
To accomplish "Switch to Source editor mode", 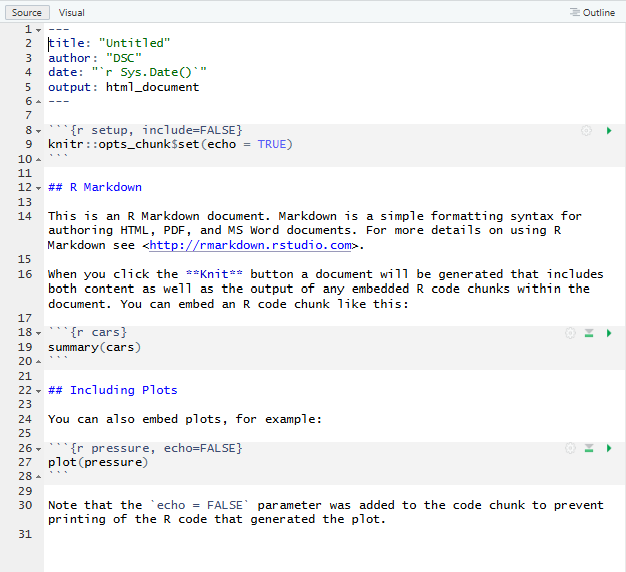I will point(27,12).
